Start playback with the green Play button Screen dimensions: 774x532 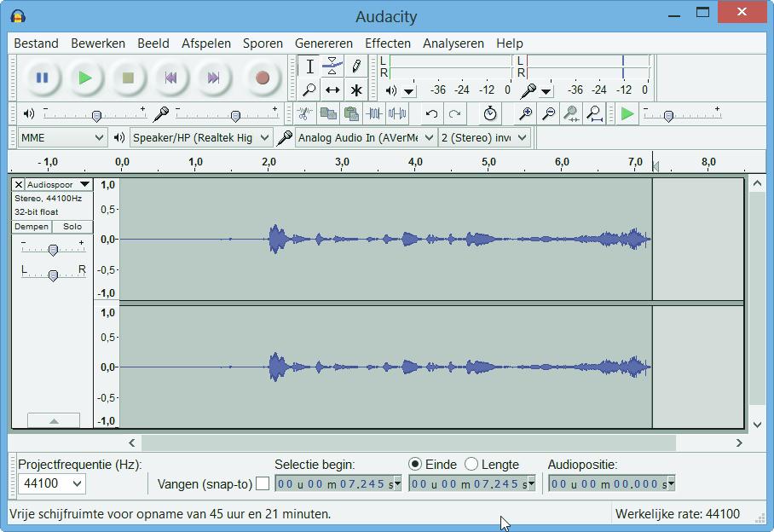tap(85, 78)
